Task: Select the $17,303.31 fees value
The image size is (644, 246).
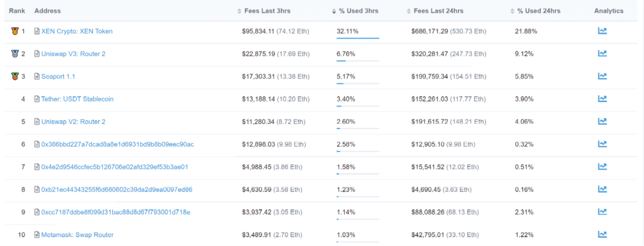Action: click(x=258, y=76)
